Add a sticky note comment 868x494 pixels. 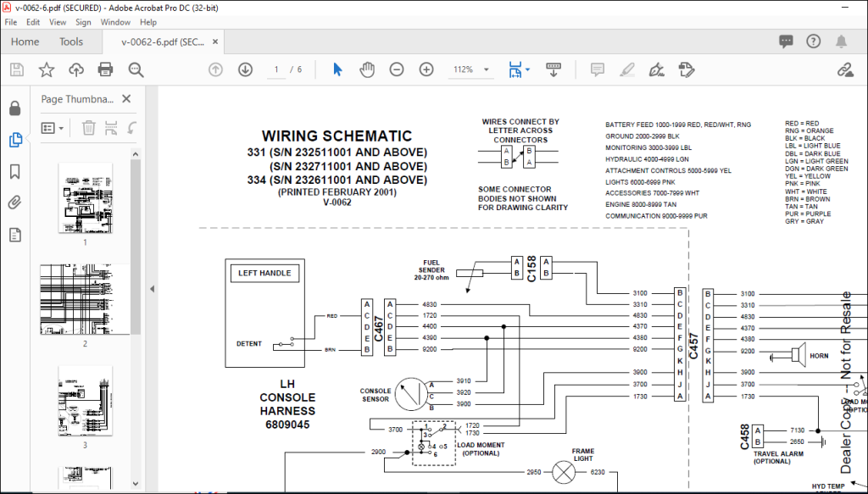click(x=598, y=69)
